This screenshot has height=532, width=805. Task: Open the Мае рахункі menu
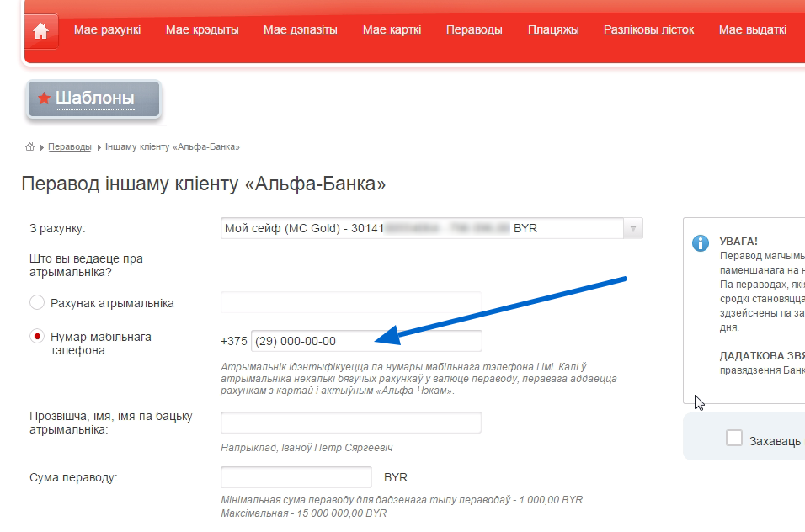tap(107, 30)
